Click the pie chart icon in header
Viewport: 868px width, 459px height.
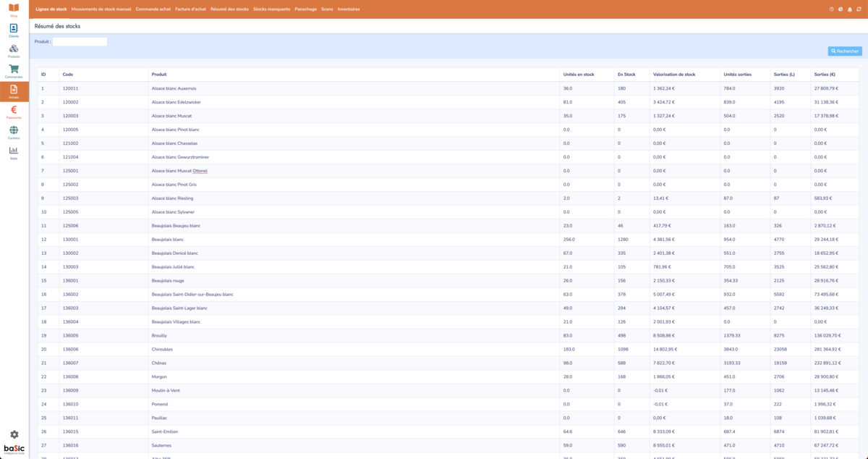coord(841,9)
